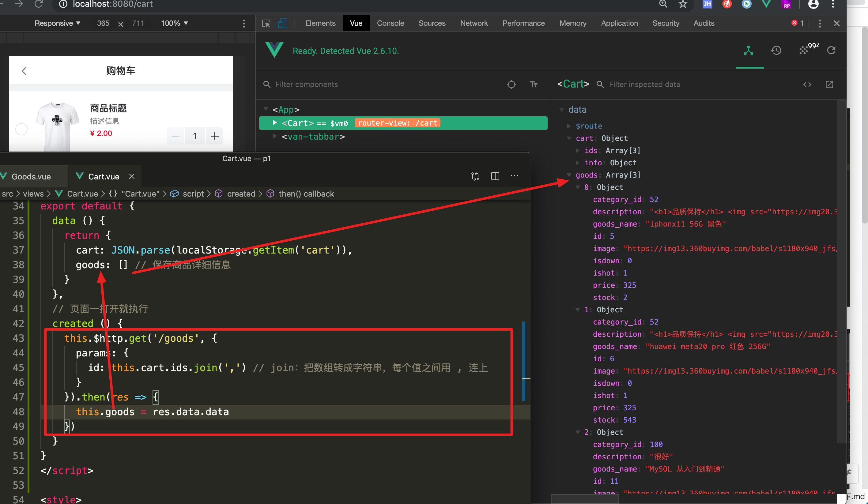Toggle the device toolbar icon
This screenshot has height=504, width=868.
282,23
